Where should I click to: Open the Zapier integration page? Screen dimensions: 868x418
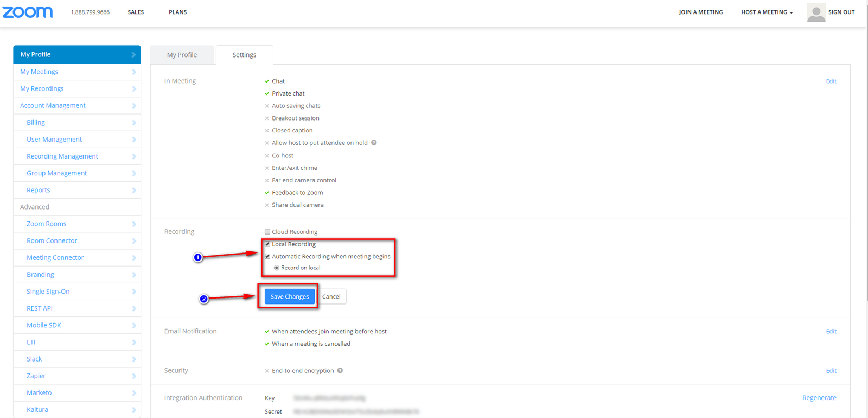77,376
